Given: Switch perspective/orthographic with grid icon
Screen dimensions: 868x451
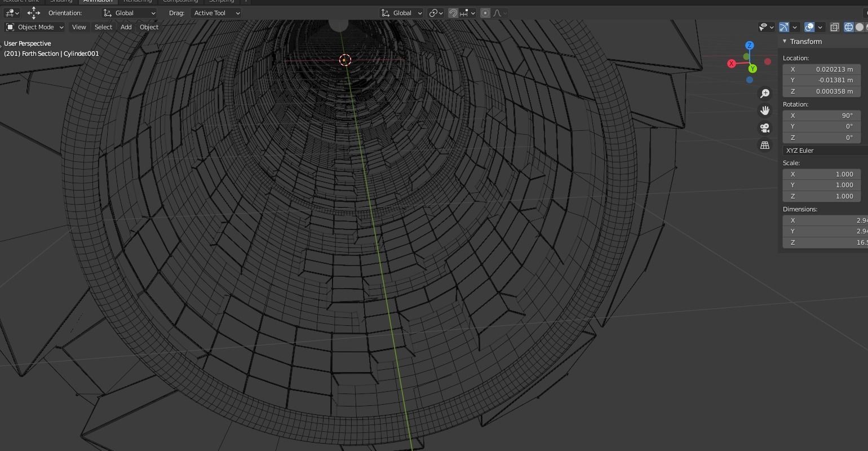Looking at the screenshot, I should [x=765, y=145].
